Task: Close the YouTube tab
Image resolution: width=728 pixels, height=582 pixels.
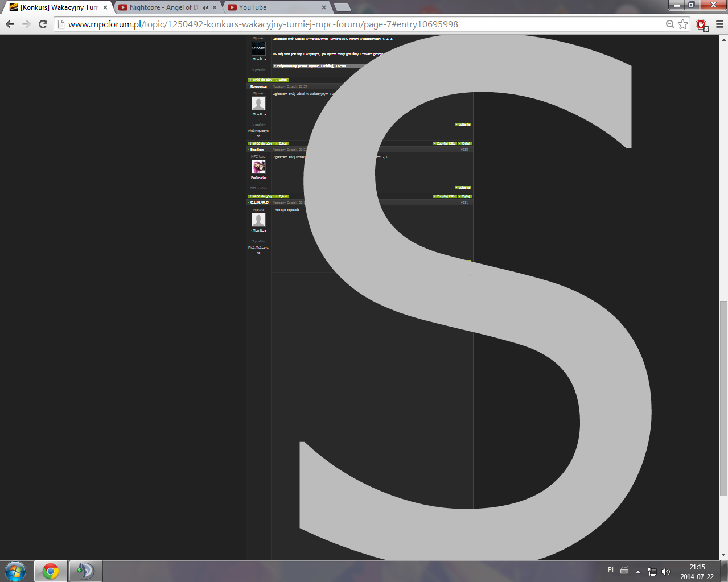Action: (x=324, y=7)
